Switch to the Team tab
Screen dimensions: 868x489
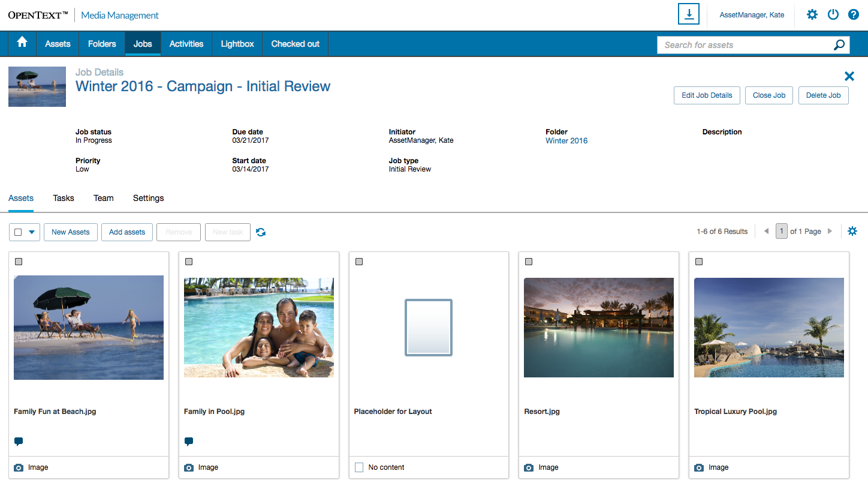point(104,198)
